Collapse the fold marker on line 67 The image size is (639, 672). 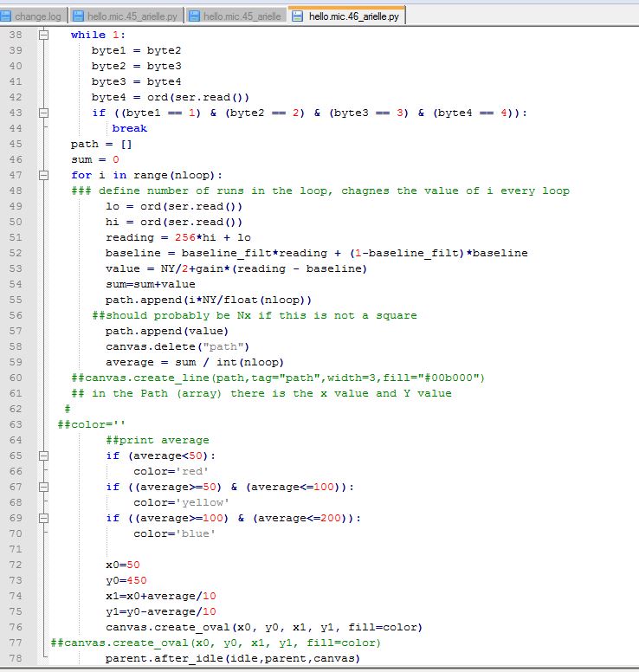pyautogui.click(x=43, y=487)
